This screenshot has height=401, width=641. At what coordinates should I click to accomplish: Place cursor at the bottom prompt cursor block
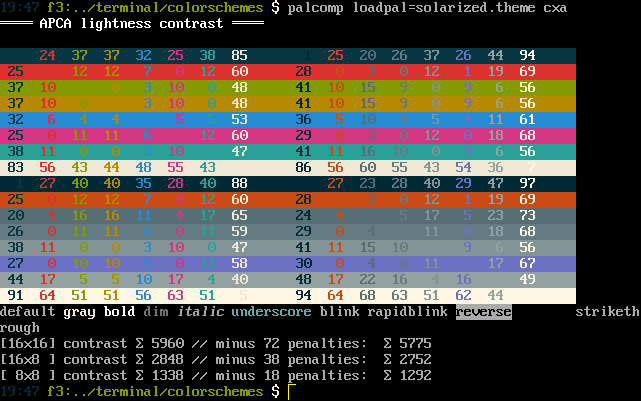(x=291, y=391)
